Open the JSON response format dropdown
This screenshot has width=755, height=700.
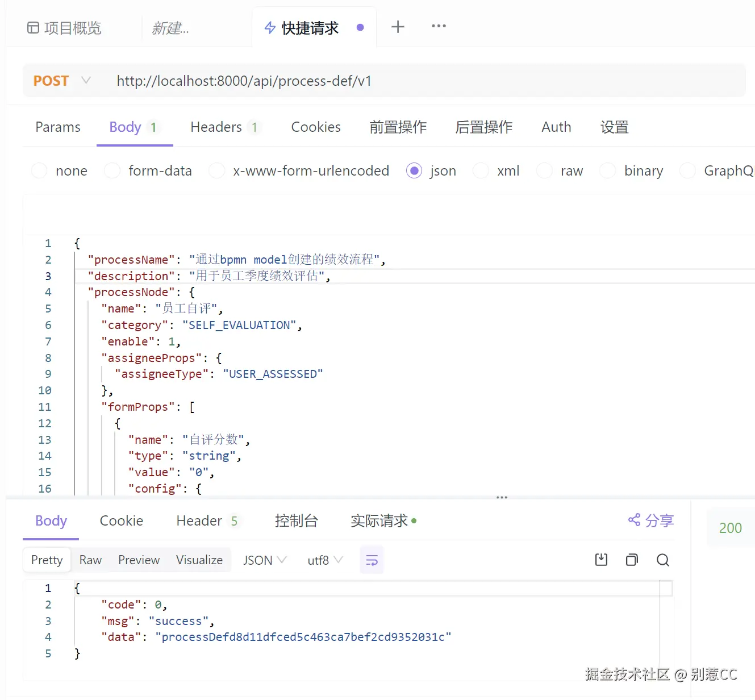click(265, 560)
